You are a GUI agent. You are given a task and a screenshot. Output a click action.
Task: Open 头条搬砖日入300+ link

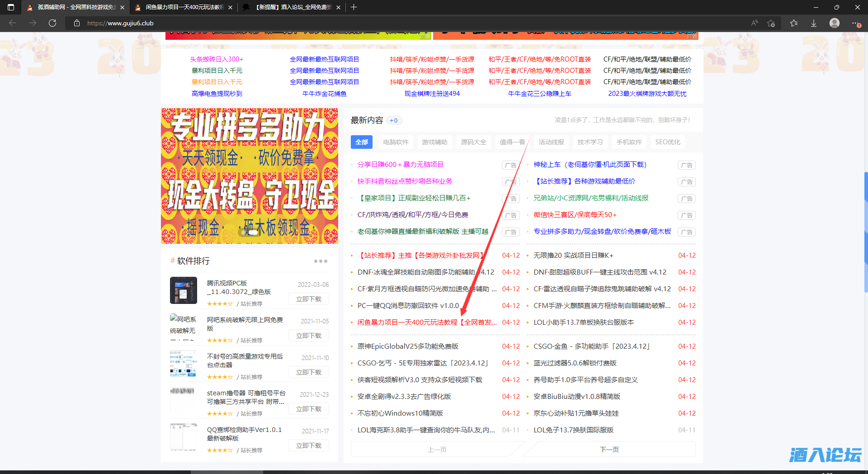point(217,59)
